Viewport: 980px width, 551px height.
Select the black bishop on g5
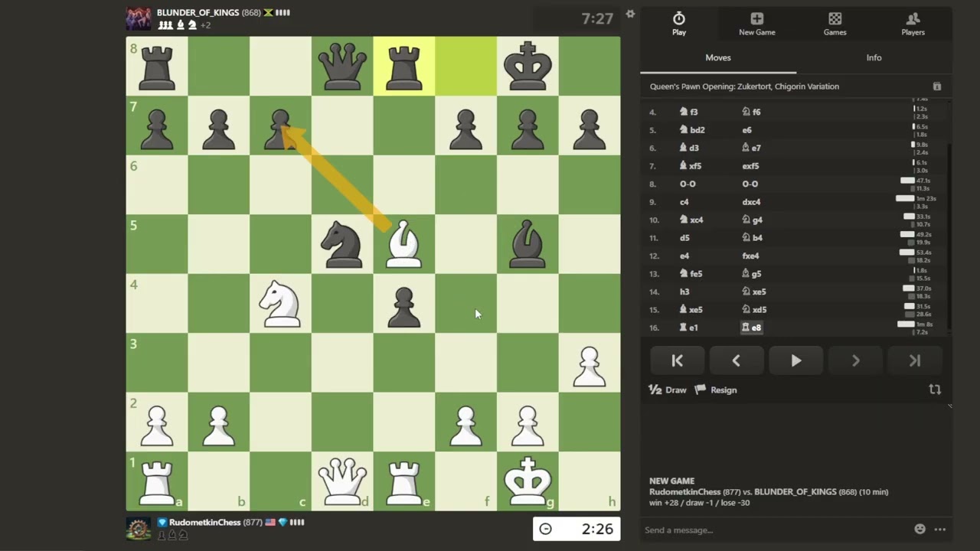528,244
